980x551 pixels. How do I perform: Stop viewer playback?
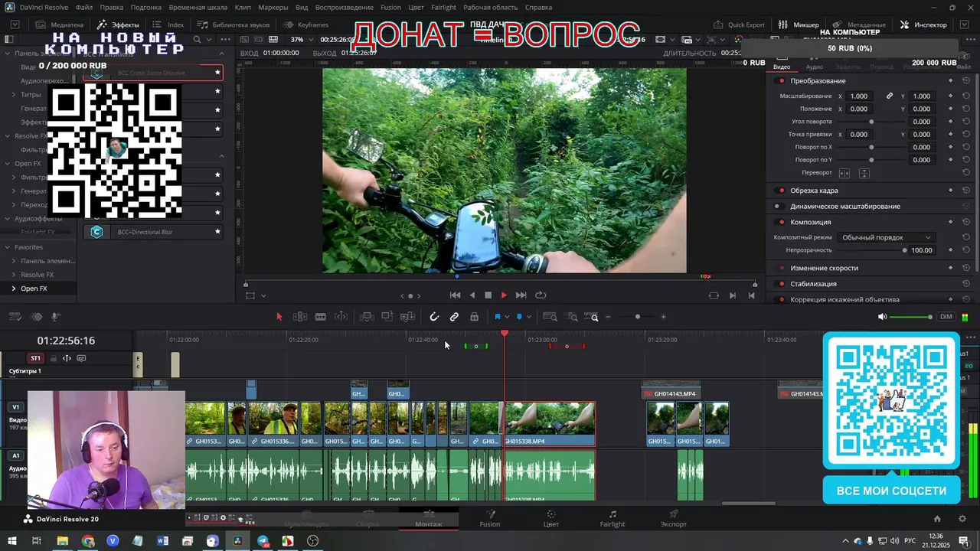[488, 295]
